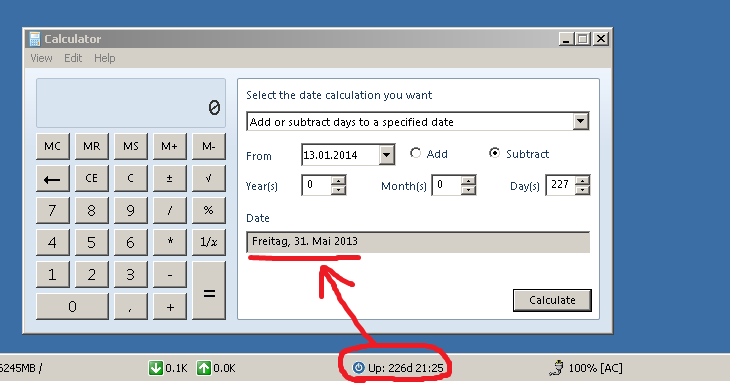Click the 1/x reciprocal button
The width and height of the screenshot is (732, 384).
coord(209,243)
